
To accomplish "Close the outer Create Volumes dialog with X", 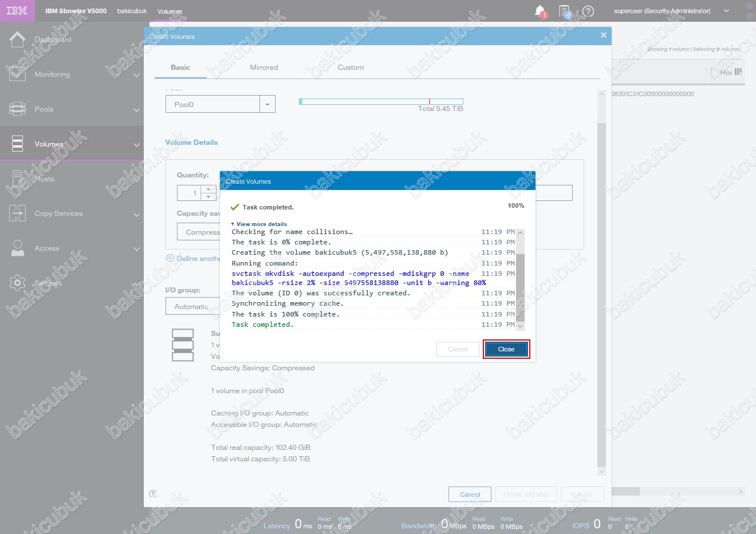I will [x=603, y=35].
